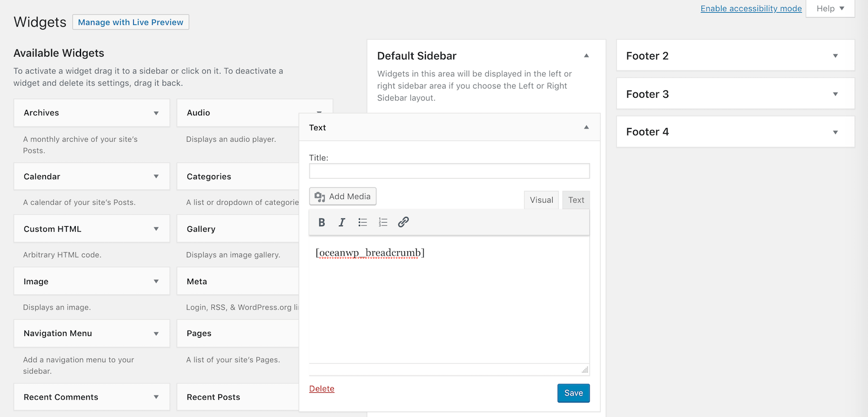The image size is (868, 417).
Task: Insert a numbered list in the editor
Action: tap(382, 222)
